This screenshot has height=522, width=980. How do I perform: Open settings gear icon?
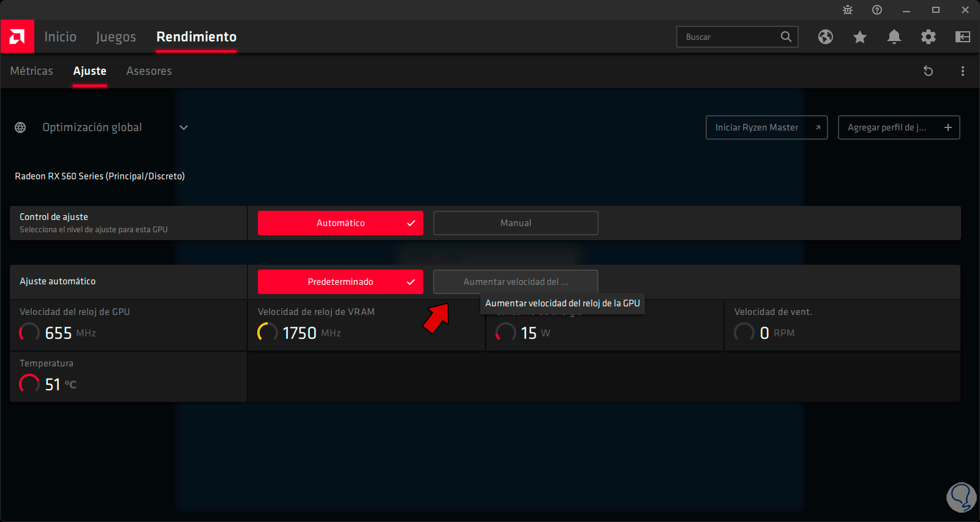pos(929,37)
